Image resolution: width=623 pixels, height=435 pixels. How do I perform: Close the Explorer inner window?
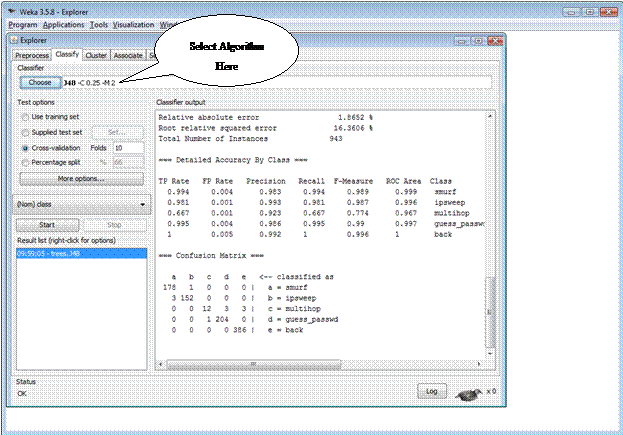coord(495,41)
